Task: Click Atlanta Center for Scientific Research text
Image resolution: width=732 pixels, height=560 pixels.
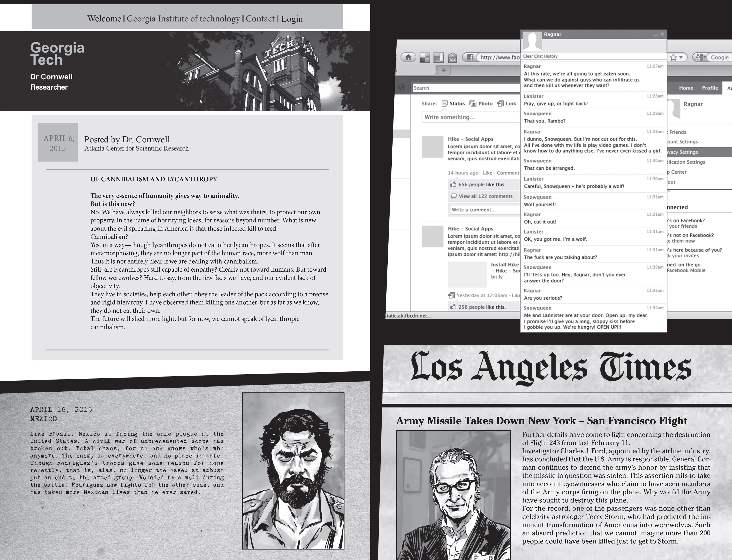Action: 136,148
